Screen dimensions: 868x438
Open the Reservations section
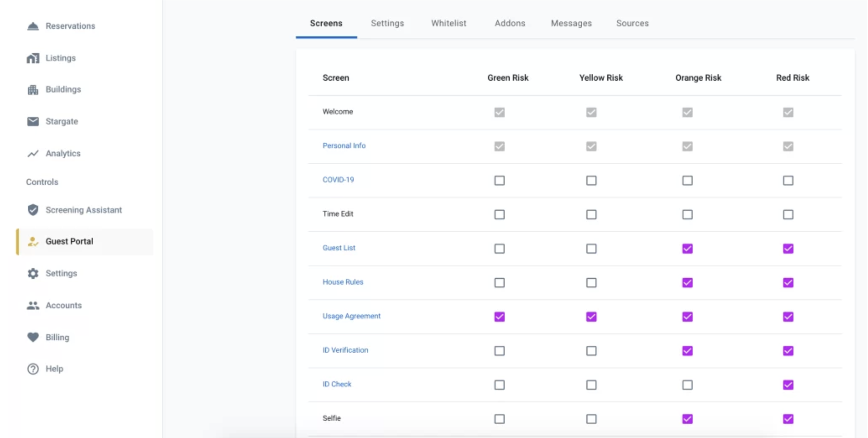coord(33,26)
